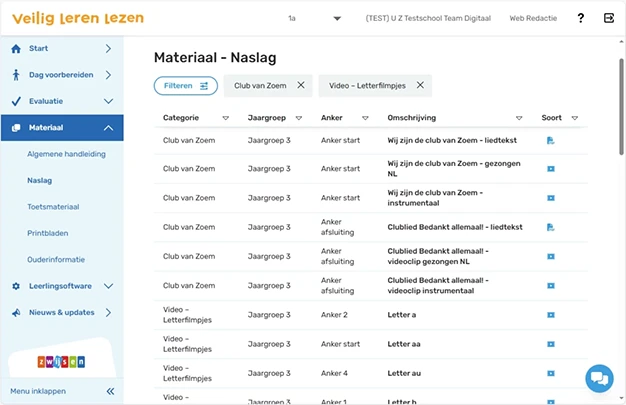Image resolution: width=626 pixels, height=405 pixels.
Task: Click the logout icon in header
Action: (x=608, y=18)
